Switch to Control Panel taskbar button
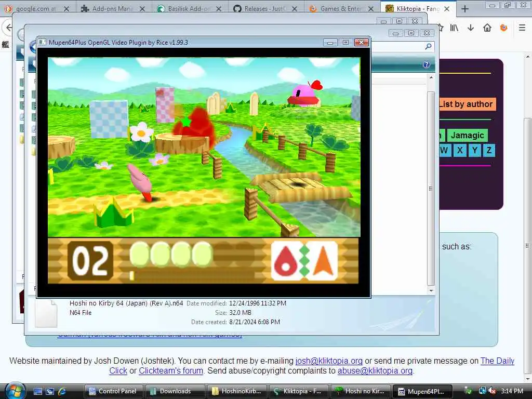 pos(113,391)
